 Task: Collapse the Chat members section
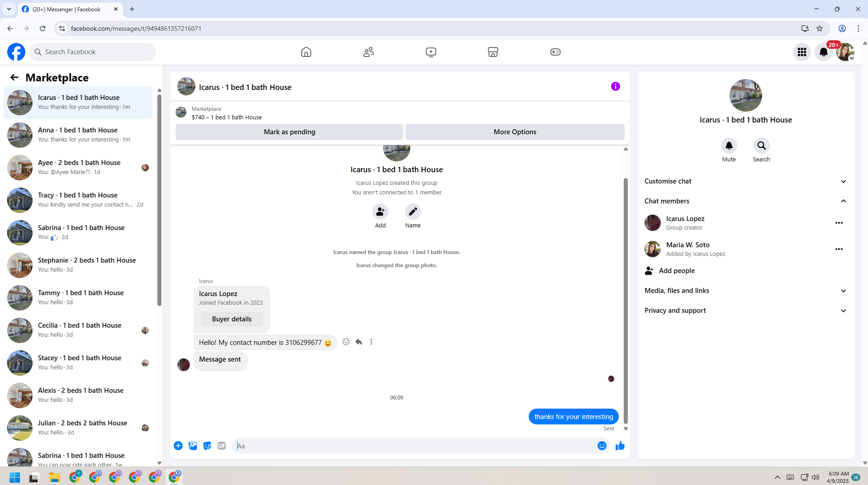(745, 201)
